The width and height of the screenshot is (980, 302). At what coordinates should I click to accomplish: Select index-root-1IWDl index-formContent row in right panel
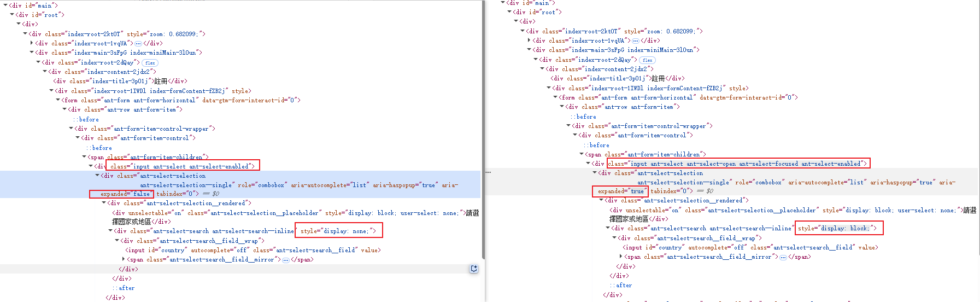[x=650, y=88]
